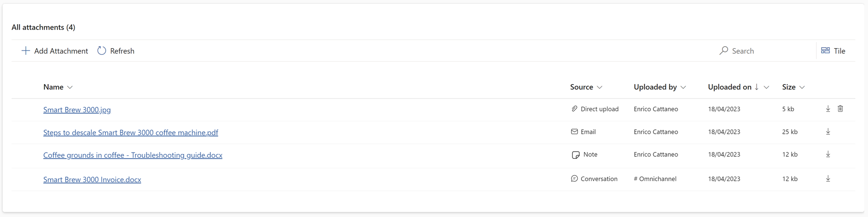Open Smart Brew 3000 Invoice.docx link
This screenshot has height=217, width=868.
tap(92, 179)
